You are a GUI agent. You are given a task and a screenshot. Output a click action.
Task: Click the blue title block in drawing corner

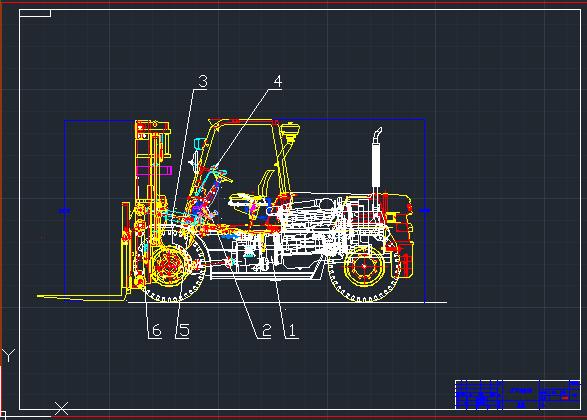tap(517, 395)
